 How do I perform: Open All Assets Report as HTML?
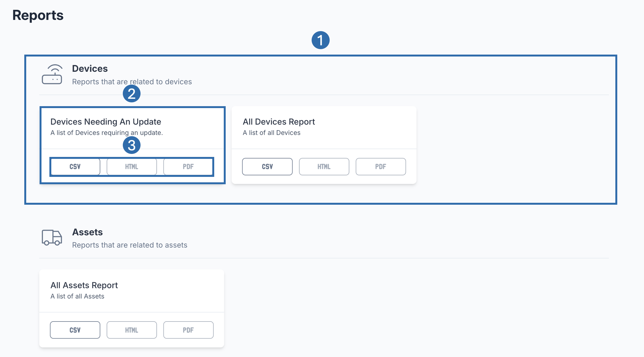point(132,330)
